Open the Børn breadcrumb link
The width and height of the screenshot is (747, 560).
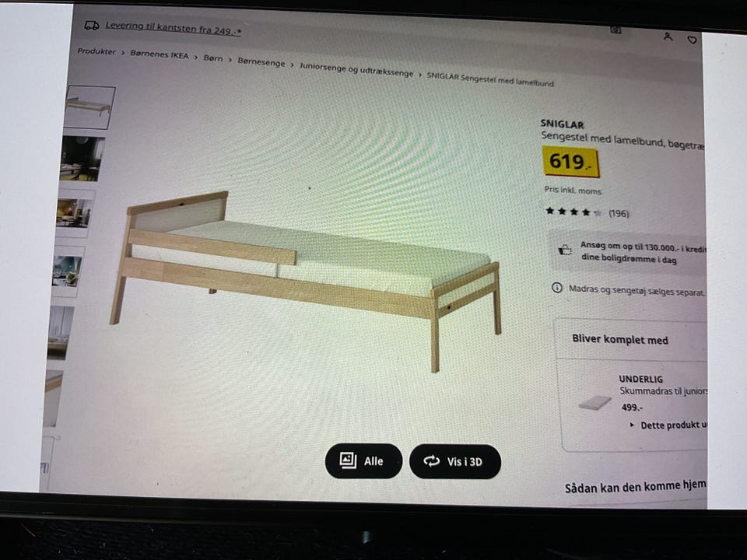(x=213, y=58)
